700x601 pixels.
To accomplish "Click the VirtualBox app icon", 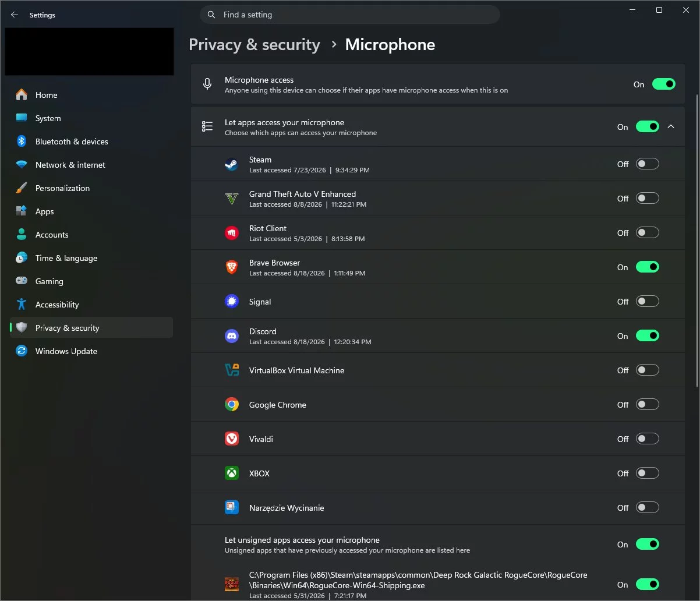I will [232, 370].
